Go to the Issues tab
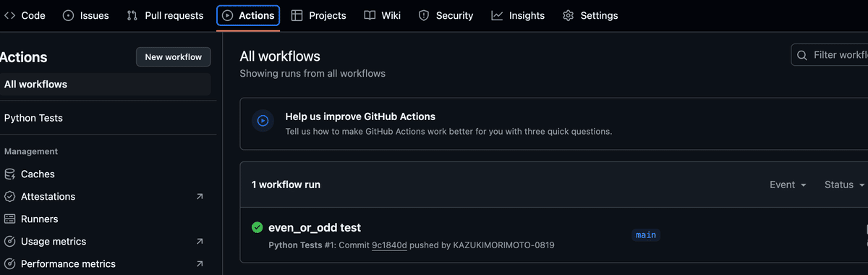The image size is (868, 275). coord(85,15)
